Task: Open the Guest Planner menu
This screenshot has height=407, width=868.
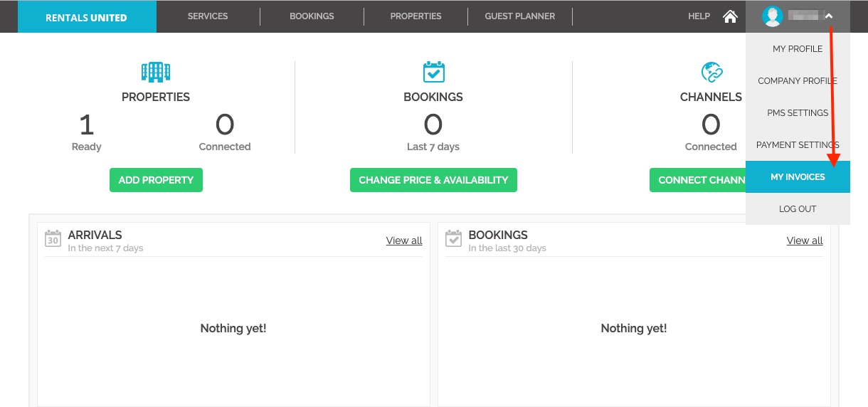Action: click(x=520, y=16)
